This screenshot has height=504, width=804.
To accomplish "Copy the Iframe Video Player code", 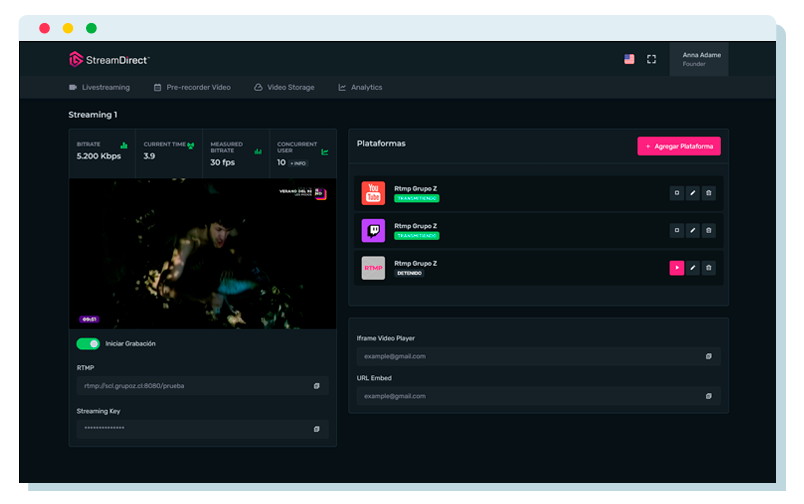I will 709,356.
